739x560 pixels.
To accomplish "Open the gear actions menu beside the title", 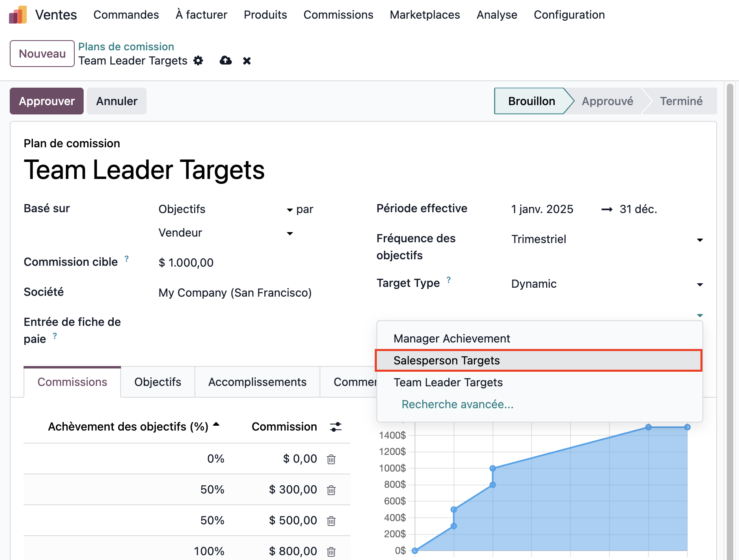I will click(198, 61).
